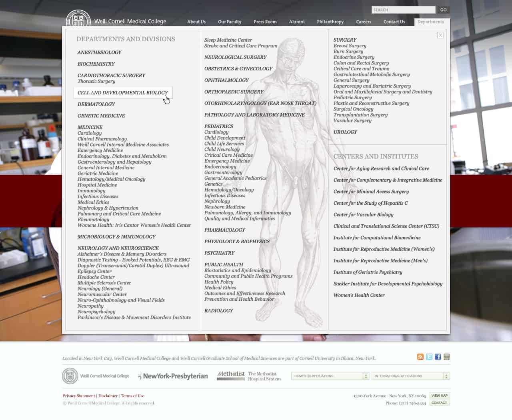Open the Philanthropy menu item
This screenshot has height=420, width=512.
click(x=330, y=22)
